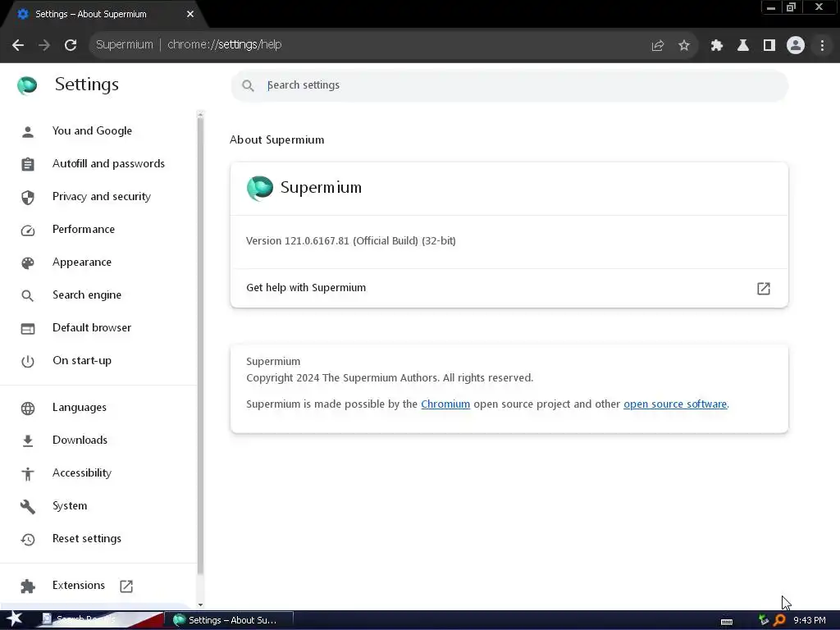Open Downloads settings label
Screen dimensions: 840x630
(80, 440)
